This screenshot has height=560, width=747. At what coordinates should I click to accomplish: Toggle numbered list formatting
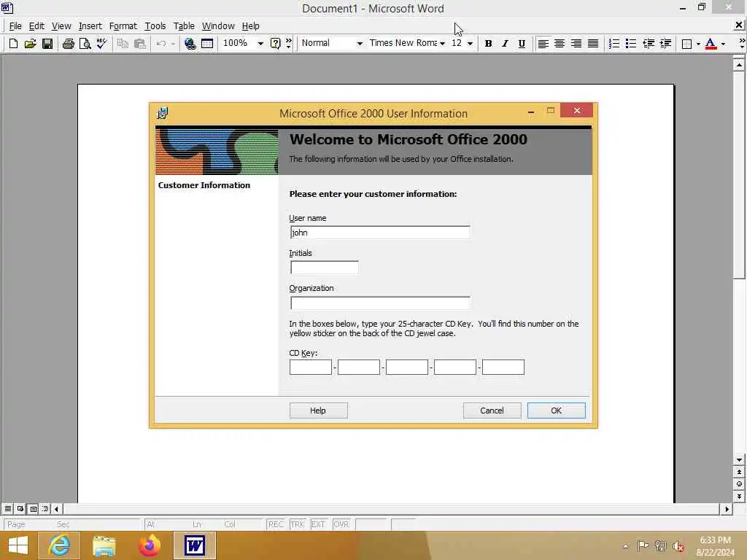pos(614,44)
